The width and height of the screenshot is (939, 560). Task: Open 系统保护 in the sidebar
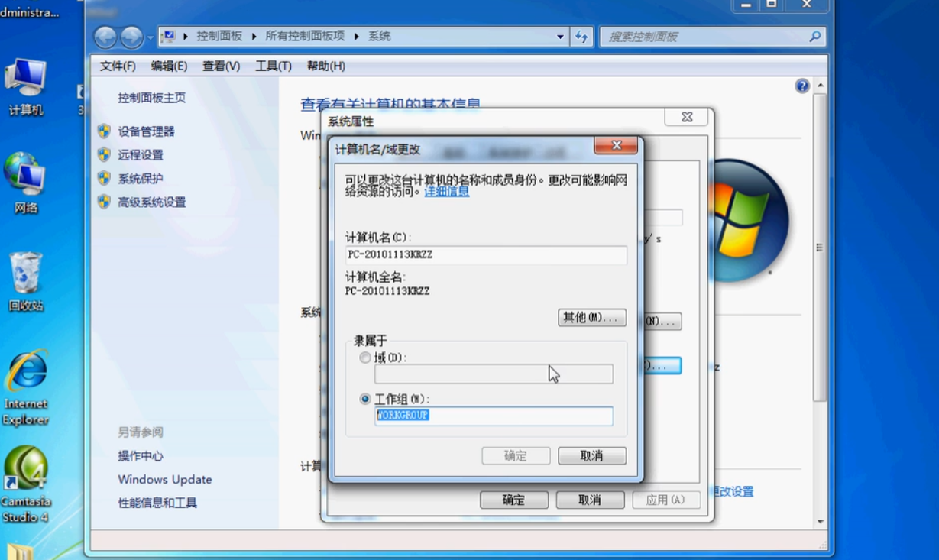141,179
